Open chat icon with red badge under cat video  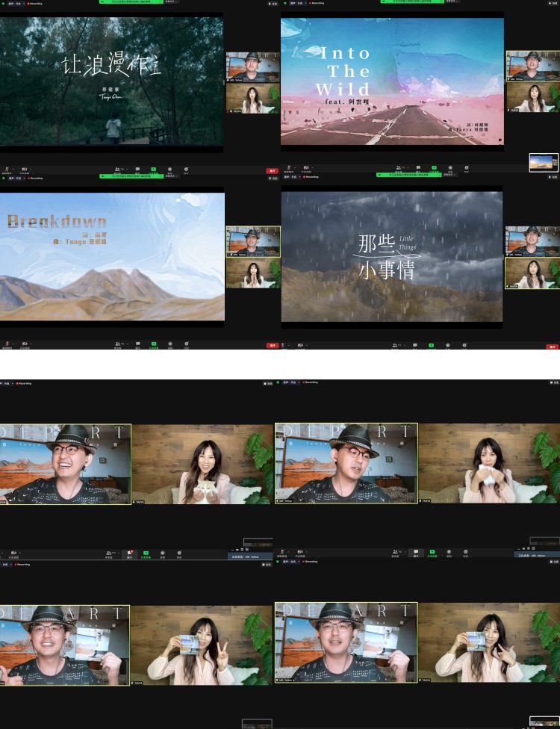point(130,553)
